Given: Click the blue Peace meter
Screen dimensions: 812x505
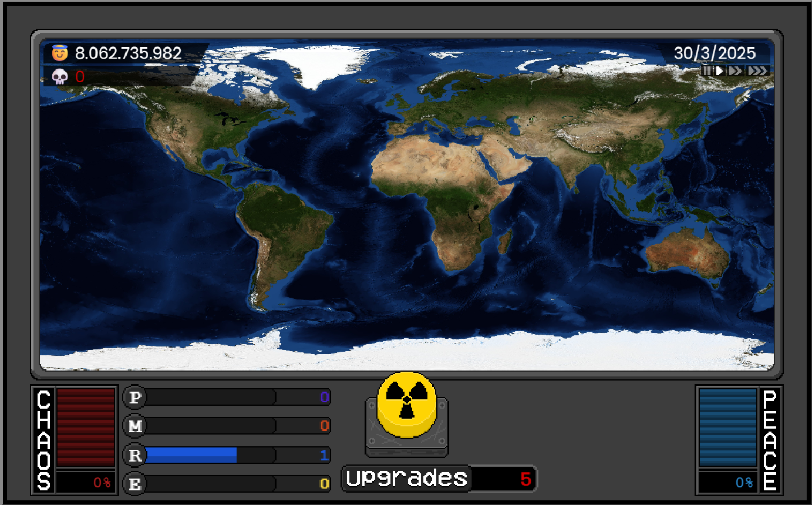Looking at the screenshot, I should (728, 427).
